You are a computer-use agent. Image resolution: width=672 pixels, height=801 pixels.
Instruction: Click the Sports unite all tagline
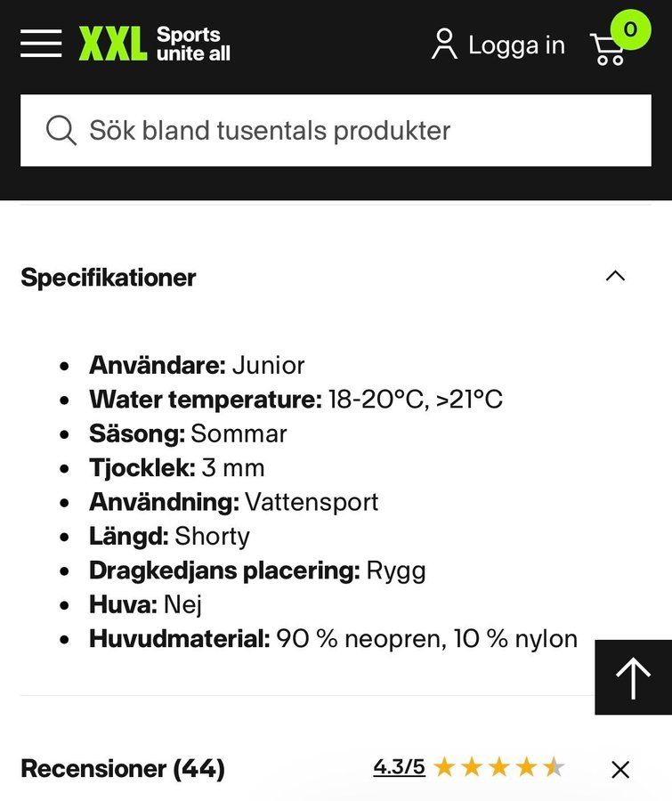[193, 44]
